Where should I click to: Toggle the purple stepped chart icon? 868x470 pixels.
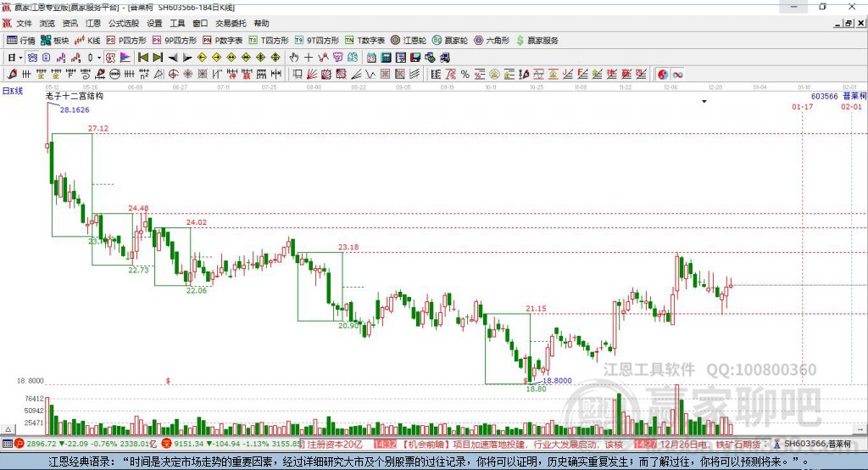coord(61,58)
